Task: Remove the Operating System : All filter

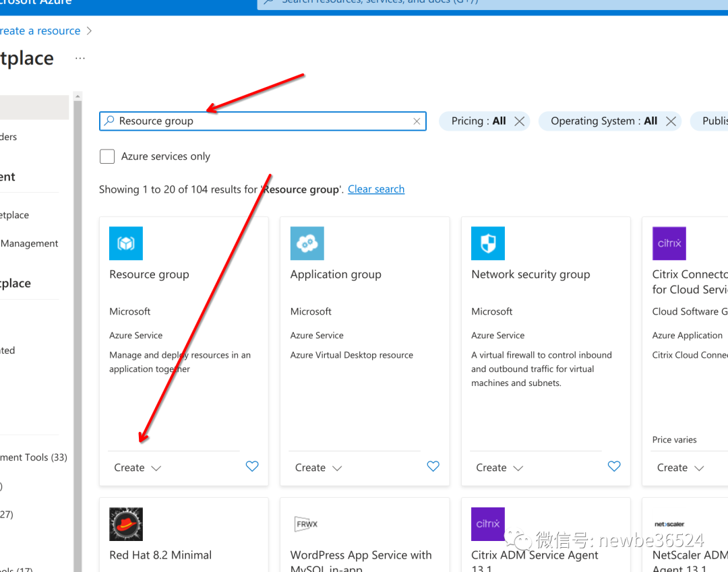Action: pos(671,121)
